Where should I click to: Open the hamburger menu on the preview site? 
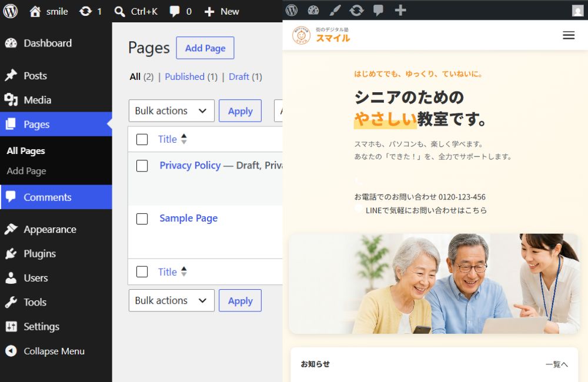[569, 35]
